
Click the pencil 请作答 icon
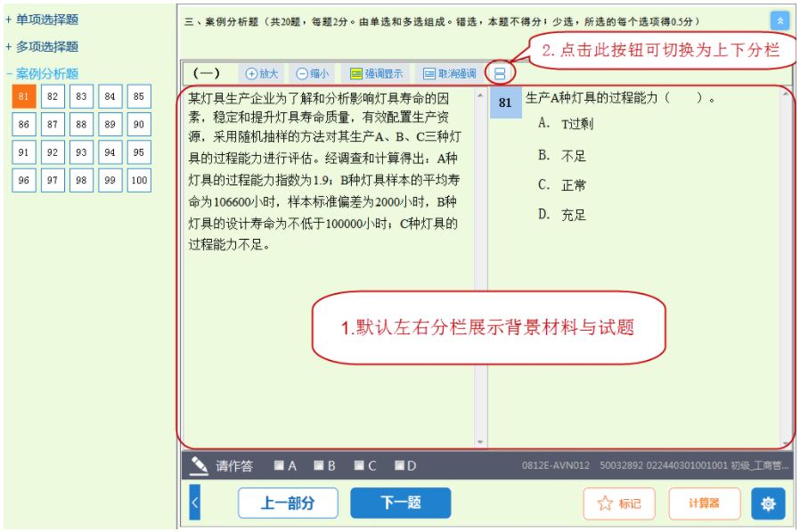coord(199,465)
